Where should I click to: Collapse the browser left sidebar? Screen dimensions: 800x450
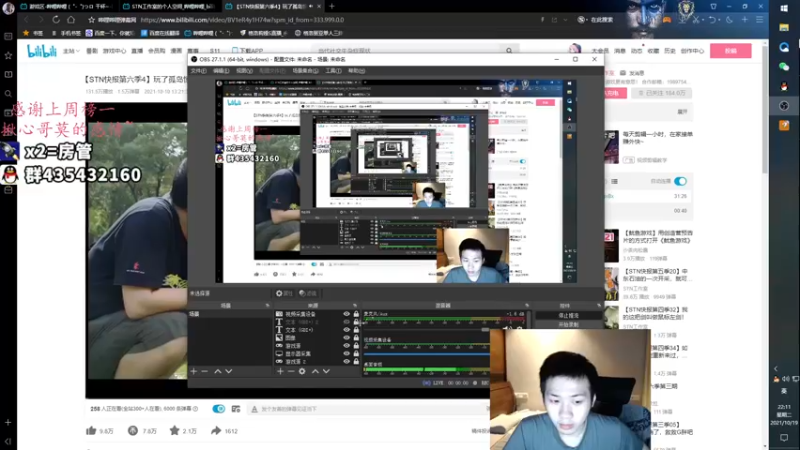[8, 441]
